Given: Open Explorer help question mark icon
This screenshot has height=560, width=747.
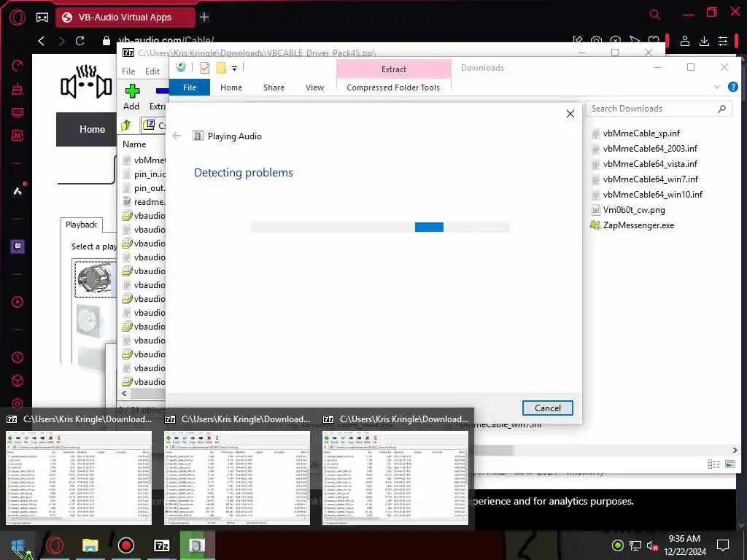Looking at the screenshot, I should coord(732,87).
